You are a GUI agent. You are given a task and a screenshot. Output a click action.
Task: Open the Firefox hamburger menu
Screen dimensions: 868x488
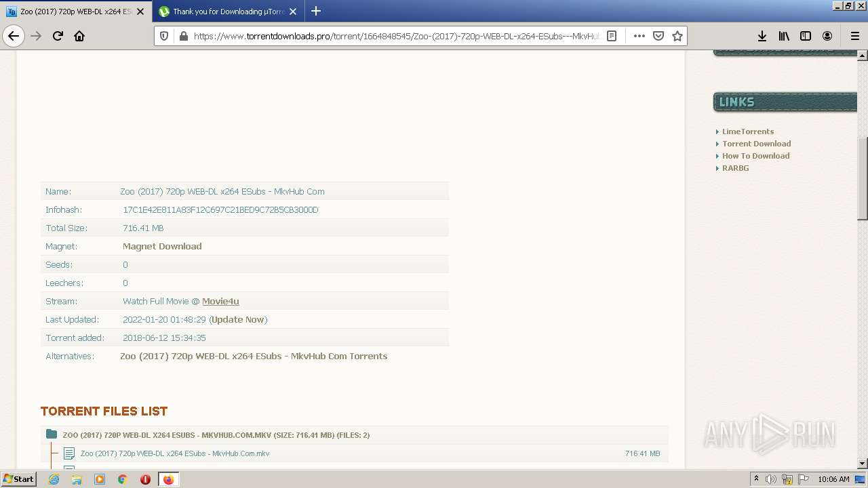click(x=854, y=36)
